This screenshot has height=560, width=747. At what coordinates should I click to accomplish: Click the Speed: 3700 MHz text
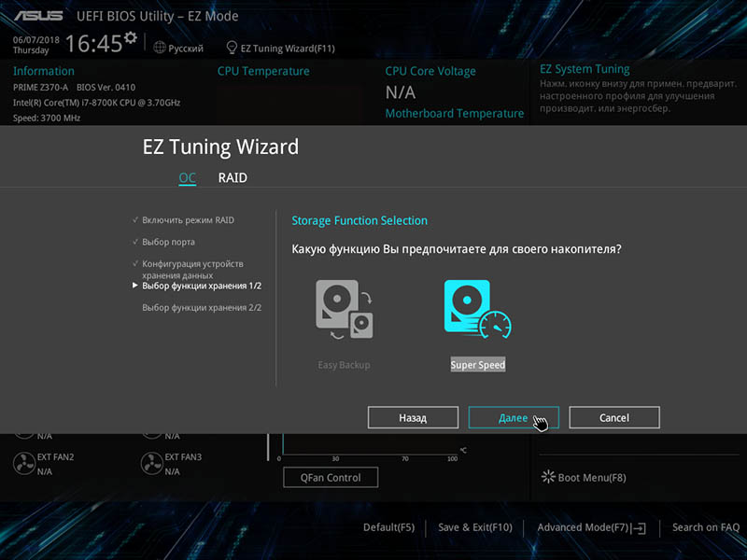pos(46,118)
